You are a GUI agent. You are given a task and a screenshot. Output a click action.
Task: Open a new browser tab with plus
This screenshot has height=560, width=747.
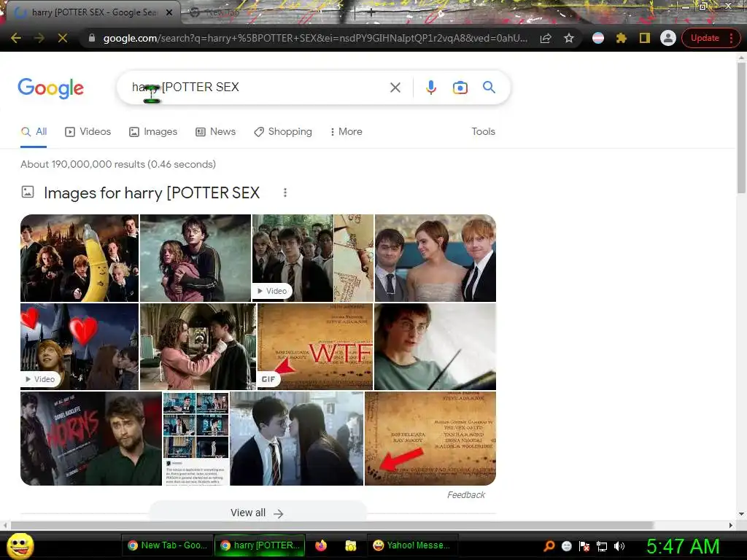point(371,13)
